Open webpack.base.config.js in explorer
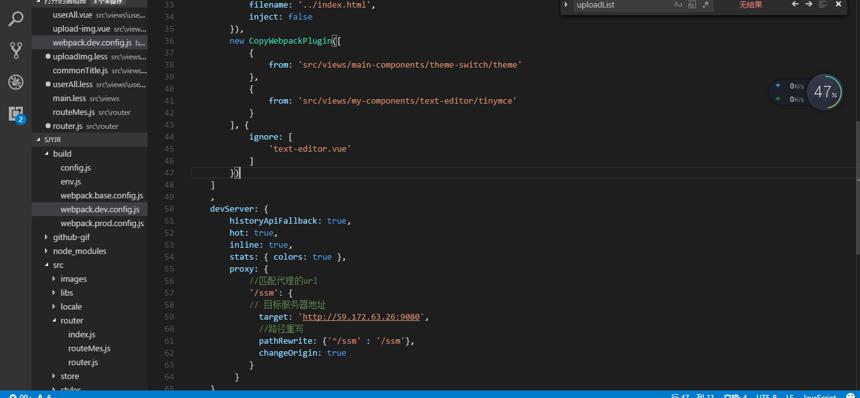860x398 pixels. 101,195
